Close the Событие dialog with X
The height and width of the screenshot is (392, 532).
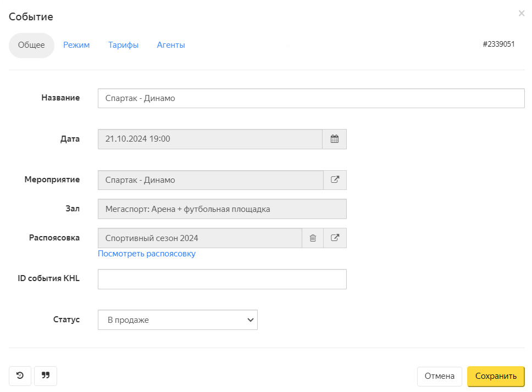(x=521, y=14)
